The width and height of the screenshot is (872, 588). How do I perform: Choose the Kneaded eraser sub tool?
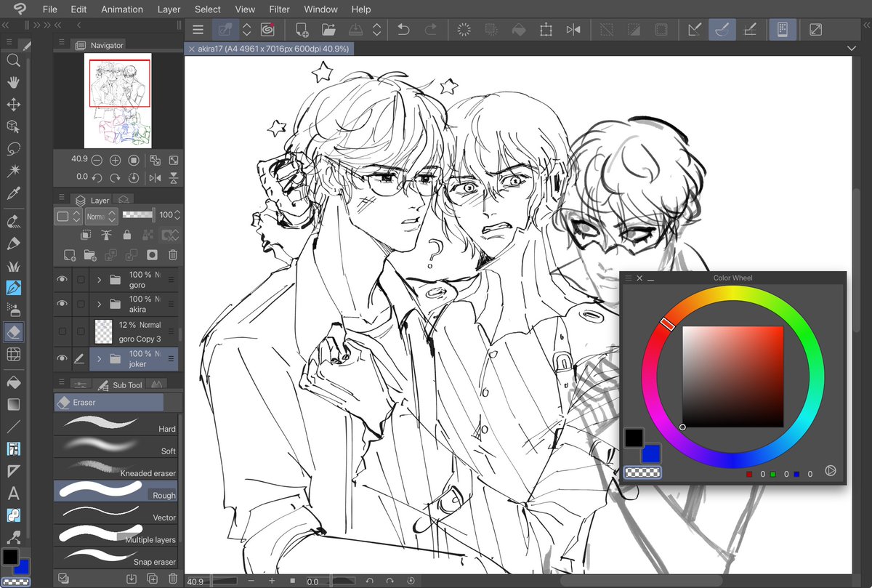click(116, 467)
